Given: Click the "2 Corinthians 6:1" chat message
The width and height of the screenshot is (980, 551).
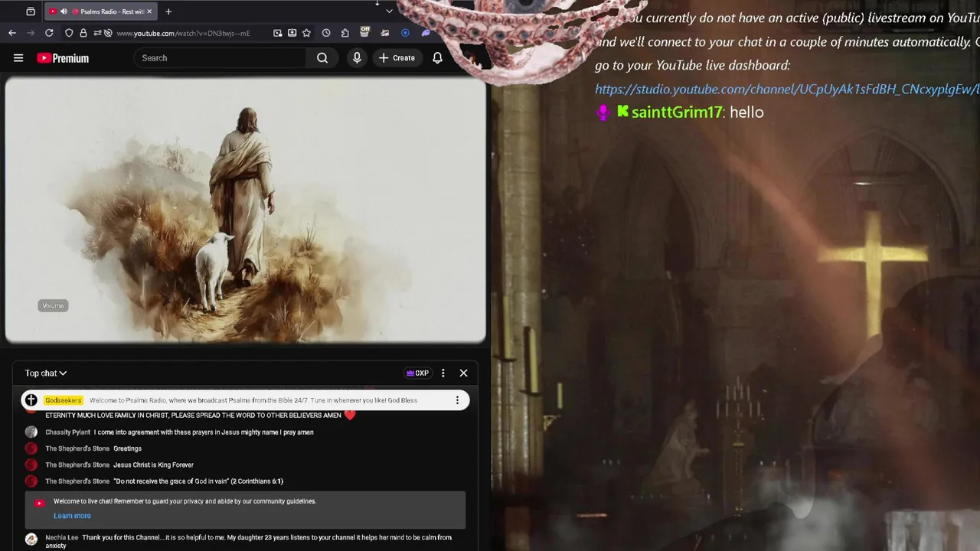Looking at the screenshot, I should click(x=198, y=481).
